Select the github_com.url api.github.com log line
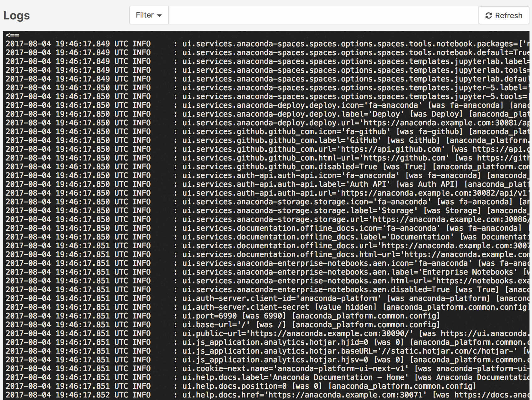 [268, 149]
